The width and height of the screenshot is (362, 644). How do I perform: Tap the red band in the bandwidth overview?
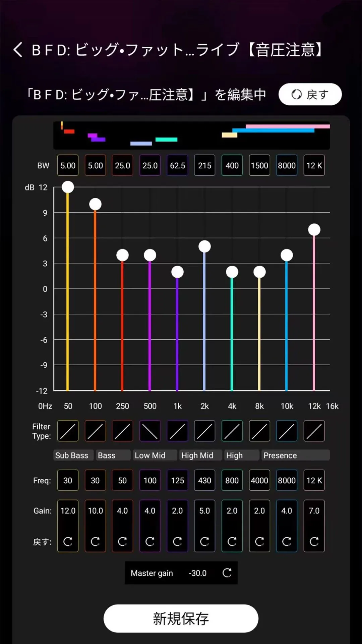point(69,131)
